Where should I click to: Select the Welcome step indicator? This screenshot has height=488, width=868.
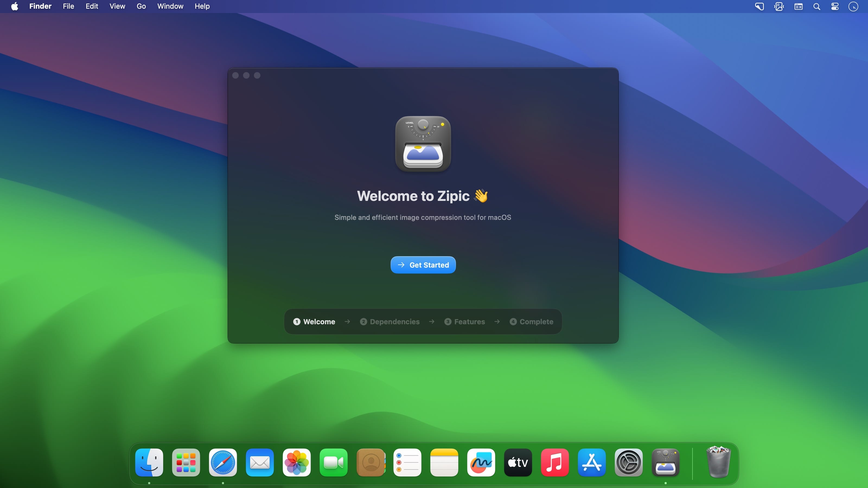pyautogui.click(x=314, y=322)
